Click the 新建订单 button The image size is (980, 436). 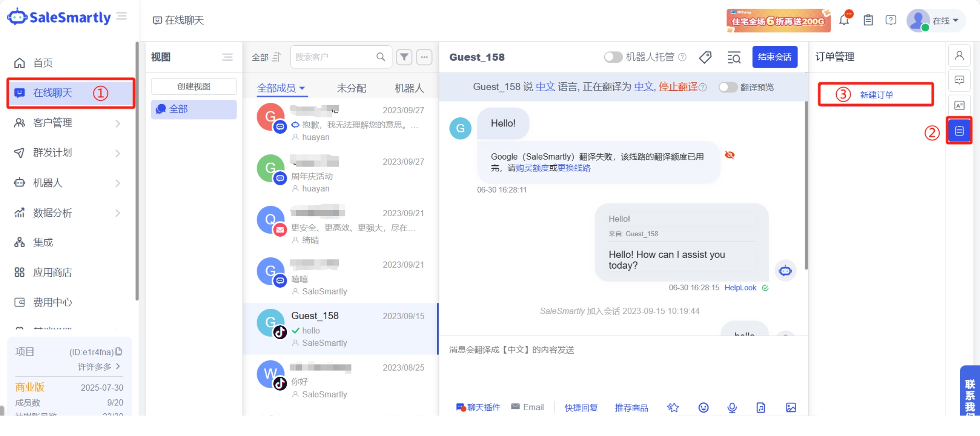tap(876, 95)
